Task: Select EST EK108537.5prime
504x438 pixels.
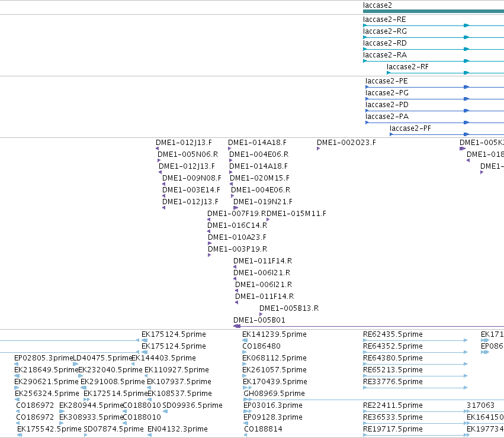Action: pos(179,394)
